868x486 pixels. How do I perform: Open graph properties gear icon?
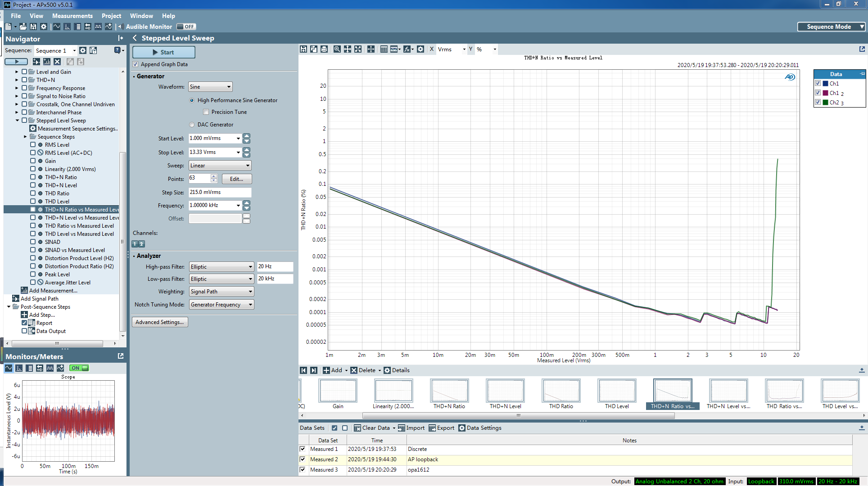point(420,49)
